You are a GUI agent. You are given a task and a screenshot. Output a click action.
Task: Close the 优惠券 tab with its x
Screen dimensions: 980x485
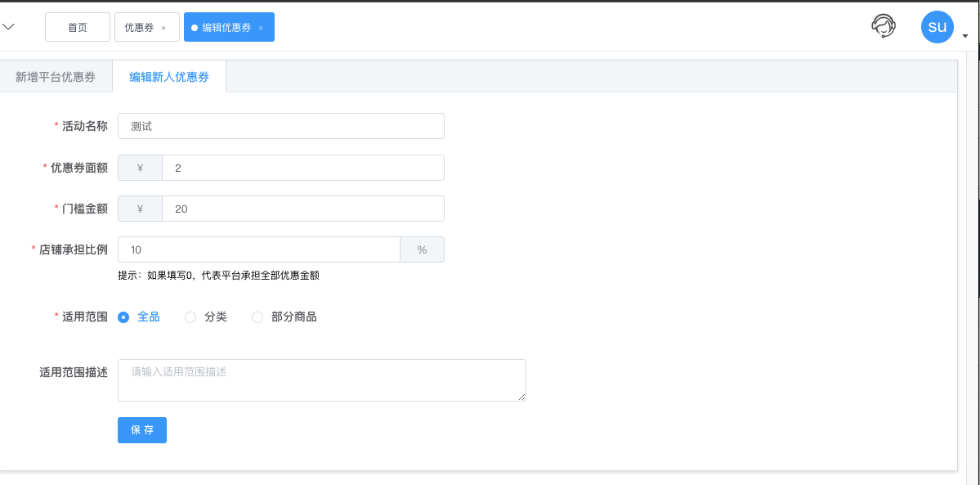click(x=163, y=28)
